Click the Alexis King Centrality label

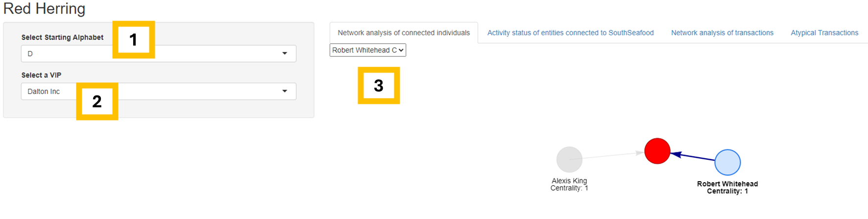tap(569, 184)
